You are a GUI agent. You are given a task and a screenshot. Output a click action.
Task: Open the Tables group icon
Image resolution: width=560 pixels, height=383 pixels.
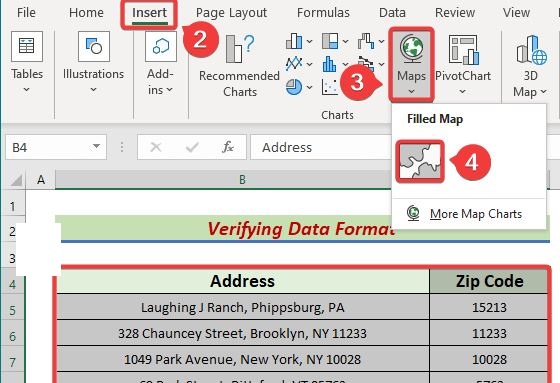[27, 46]
